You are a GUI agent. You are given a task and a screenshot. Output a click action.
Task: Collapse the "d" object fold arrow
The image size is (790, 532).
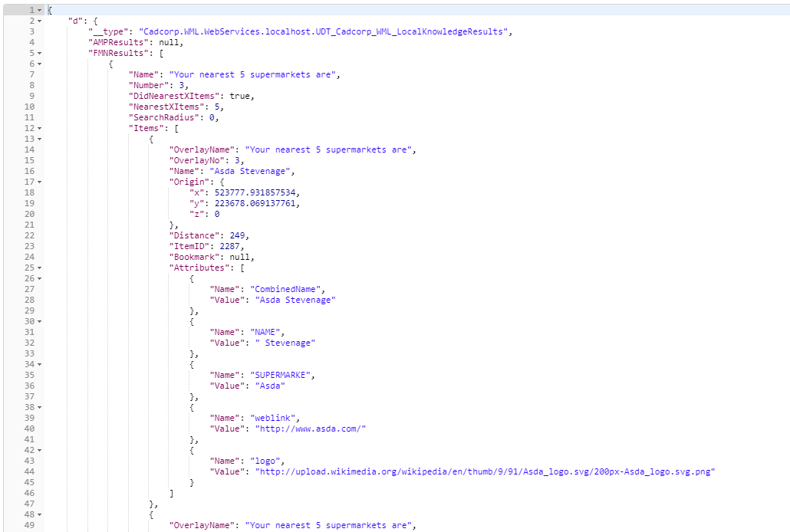pos(40,21)
